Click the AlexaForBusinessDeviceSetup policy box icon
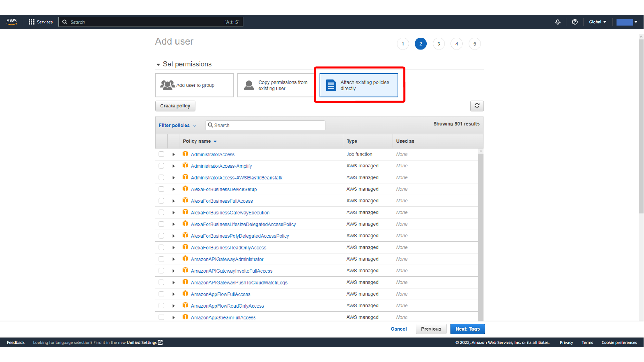The height and width of the screenshot is (362, 644). [x=185, y=189]
